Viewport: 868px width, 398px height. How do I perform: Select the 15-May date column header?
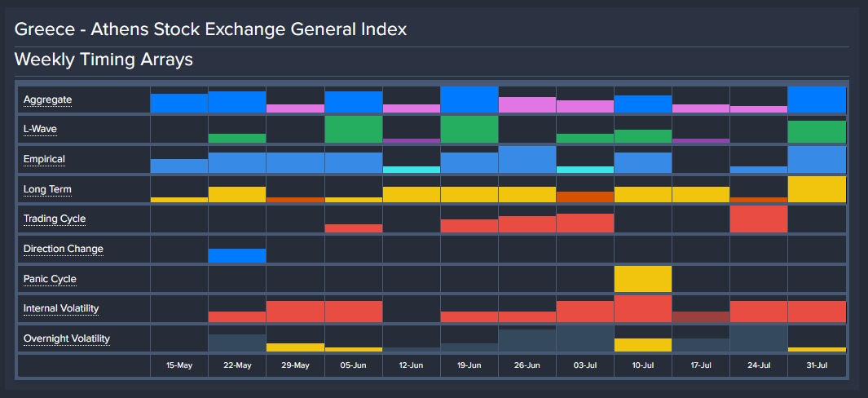tap(179, 366)
